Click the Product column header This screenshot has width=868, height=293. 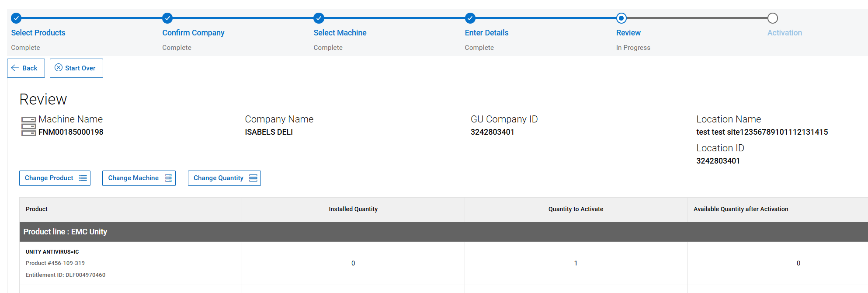[37, 209]
